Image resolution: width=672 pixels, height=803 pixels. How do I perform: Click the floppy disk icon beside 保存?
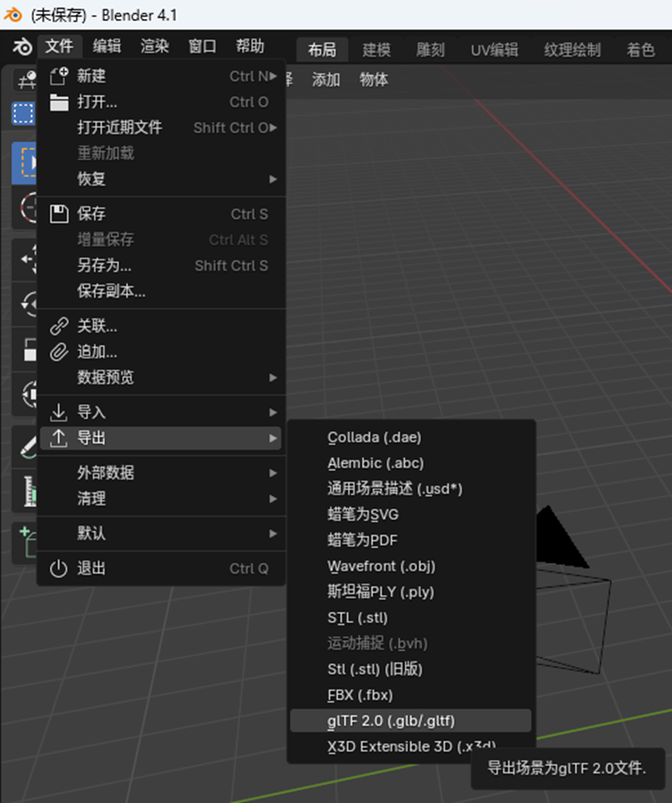click(x=59, y=214)
